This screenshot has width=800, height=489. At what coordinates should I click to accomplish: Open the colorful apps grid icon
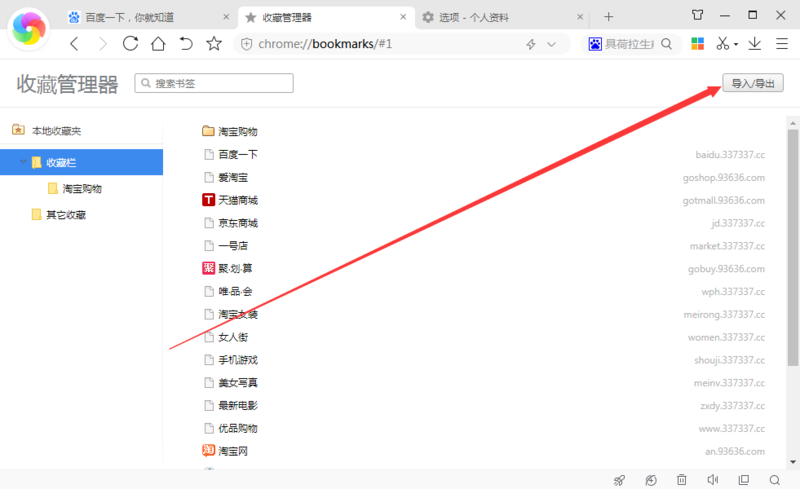pyautogui.click(x=697, y=44)
